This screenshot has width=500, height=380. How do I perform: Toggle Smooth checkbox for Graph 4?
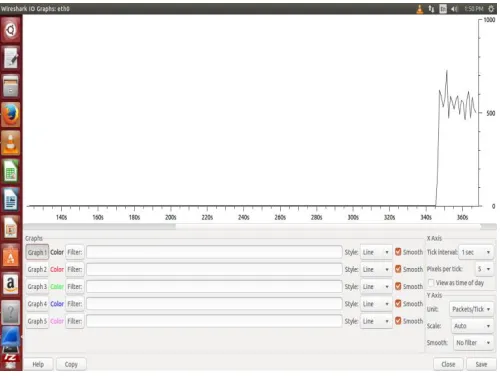click(x=398, y=303)
